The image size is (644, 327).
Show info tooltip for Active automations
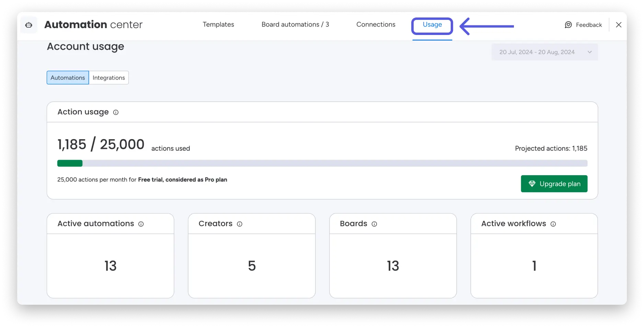pyautogui.click(x=141, y=224)
